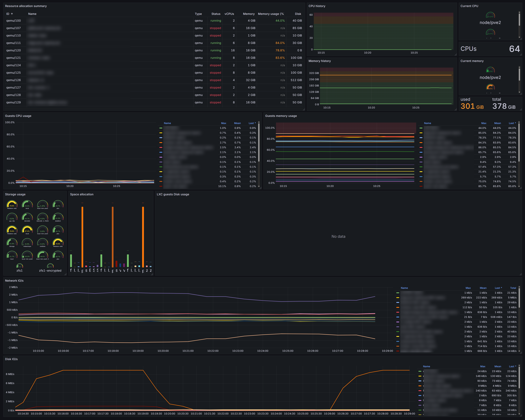Click the BX1000 storage gauge
Screen dimensions: 525x420
click(x=27, y=217)
